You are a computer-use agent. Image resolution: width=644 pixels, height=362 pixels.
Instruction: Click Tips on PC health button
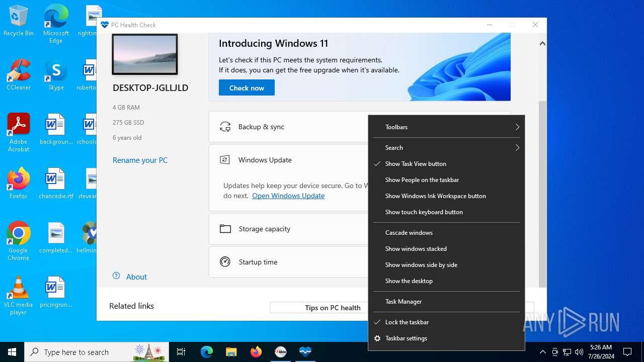[x=333, y=308]
